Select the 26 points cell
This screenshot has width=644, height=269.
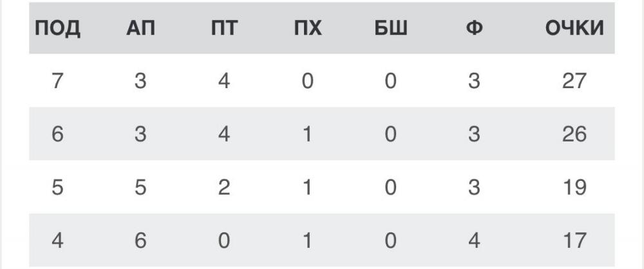pos(574,134)
